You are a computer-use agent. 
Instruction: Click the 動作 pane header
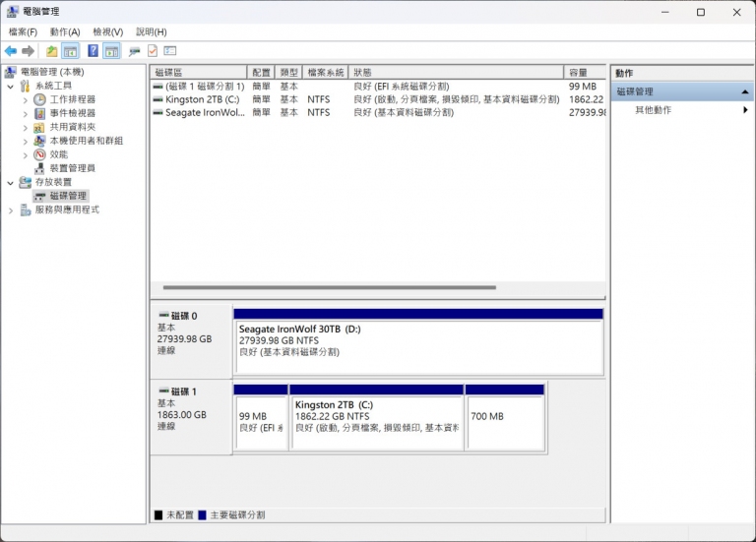click(683, 73)
